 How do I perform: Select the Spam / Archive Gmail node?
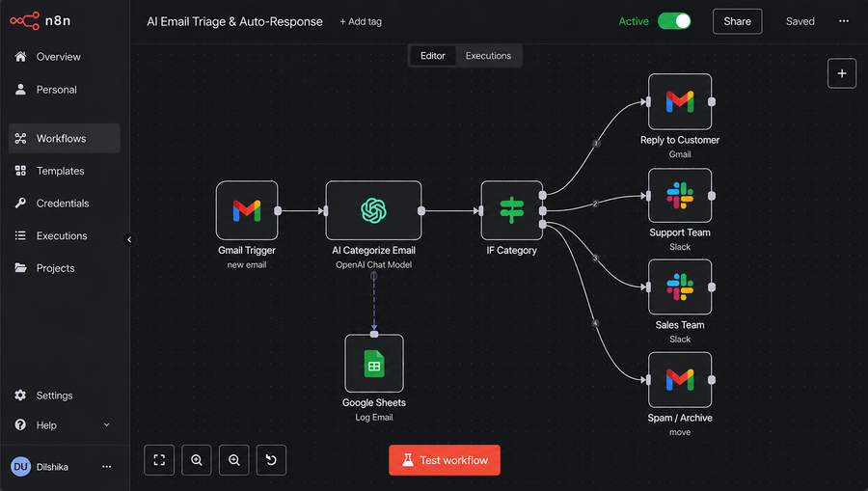pos(680,380)
